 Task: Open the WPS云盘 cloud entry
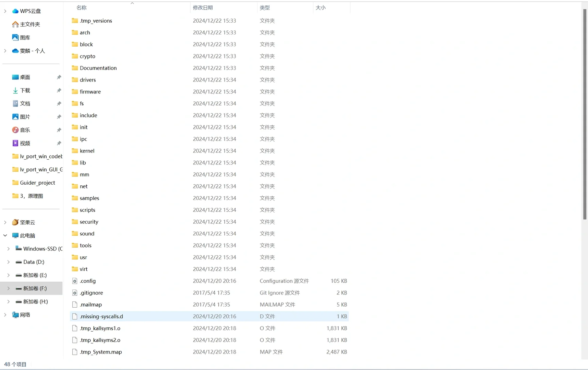(30, 11)
